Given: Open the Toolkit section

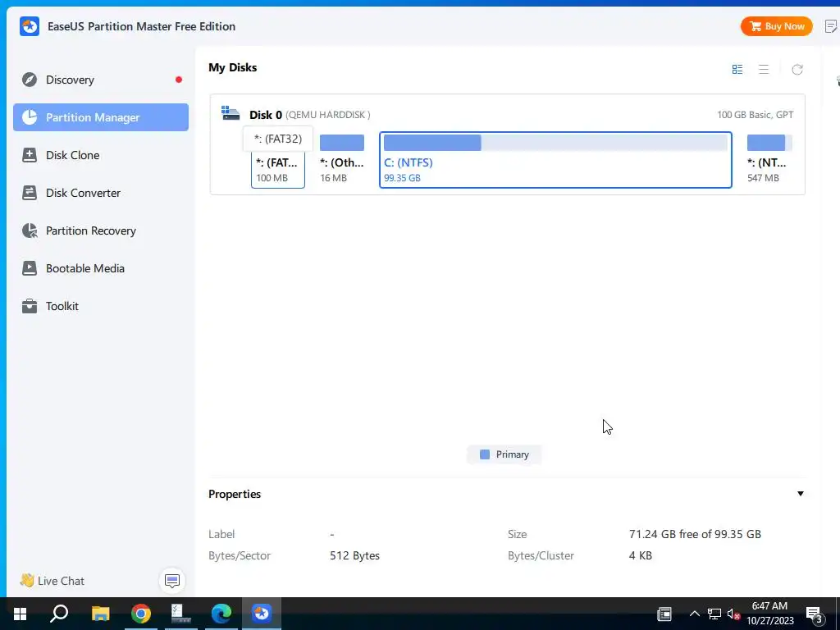Looking at the screenshot, I should point(101,307).
